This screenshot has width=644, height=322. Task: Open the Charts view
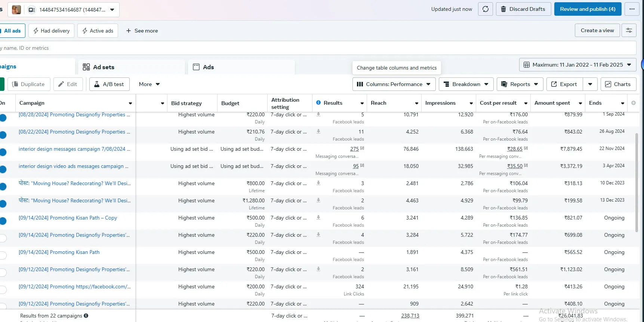[618, 84]
